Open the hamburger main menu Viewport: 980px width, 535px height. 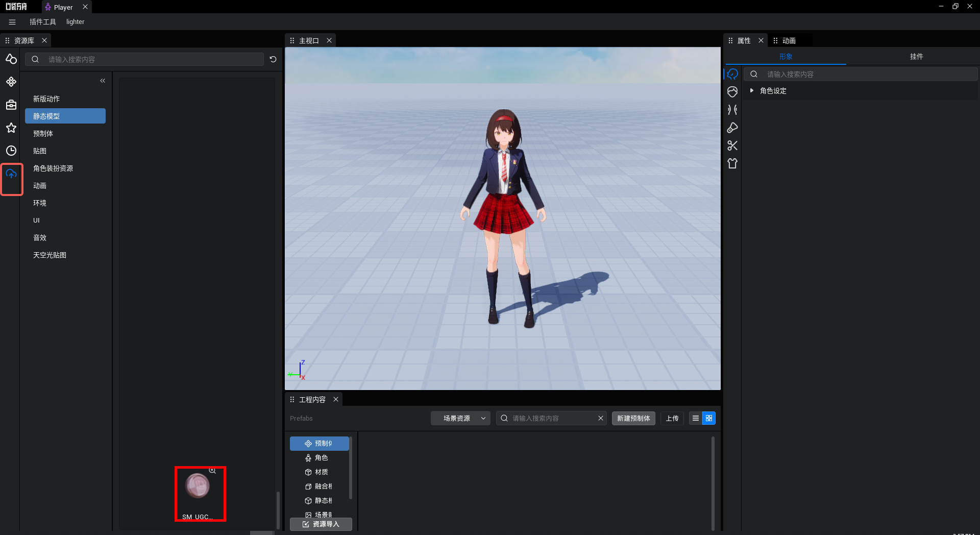click(x=12, y=22)
